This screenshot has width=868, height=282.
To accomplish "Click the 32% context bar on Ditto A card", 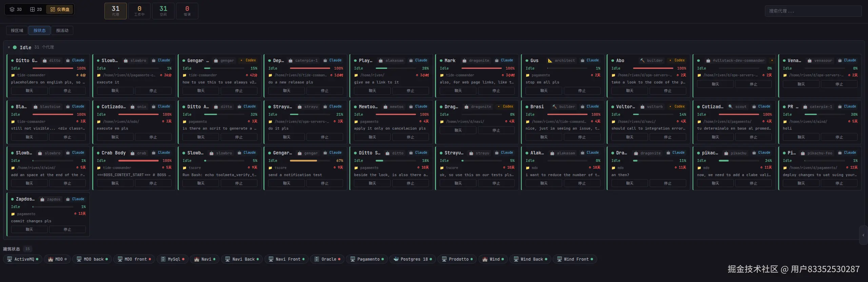I will (224, 114).
